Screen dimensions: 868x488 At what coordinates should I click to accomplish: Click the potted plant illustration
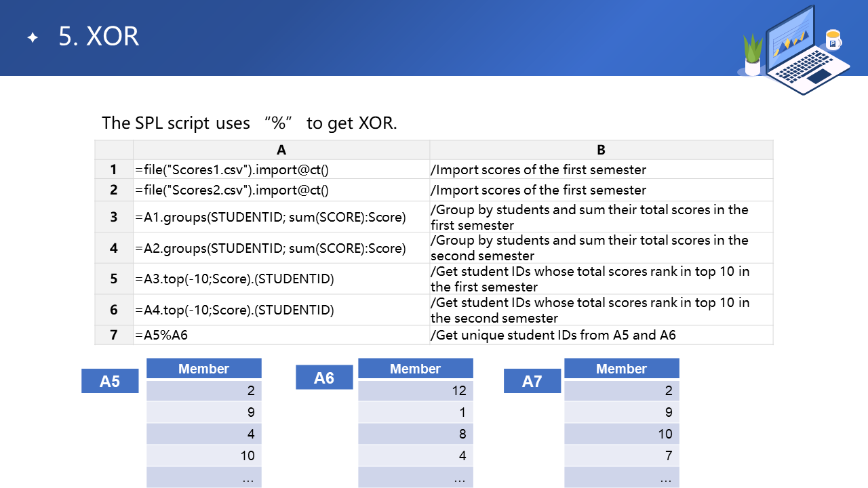[753, 56]
